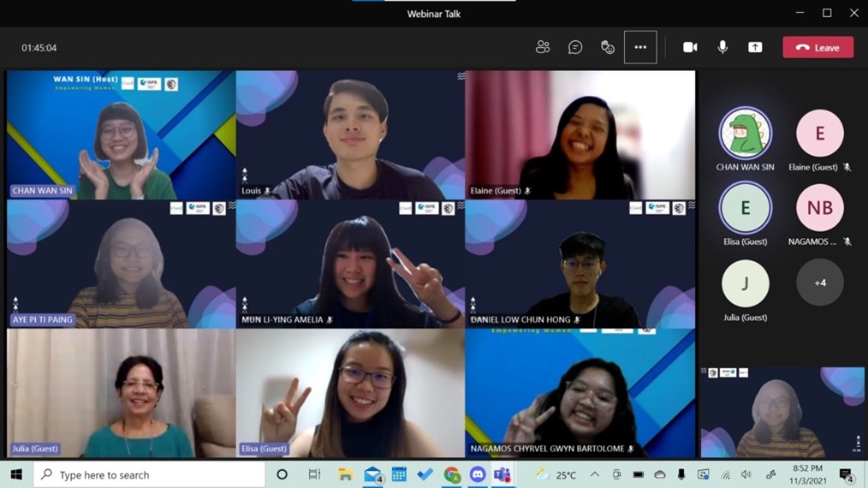Select the dinosaur avatar of CHAN WAN SIN
The width and height of the screenshot is (868, 488).
[745, 134]
